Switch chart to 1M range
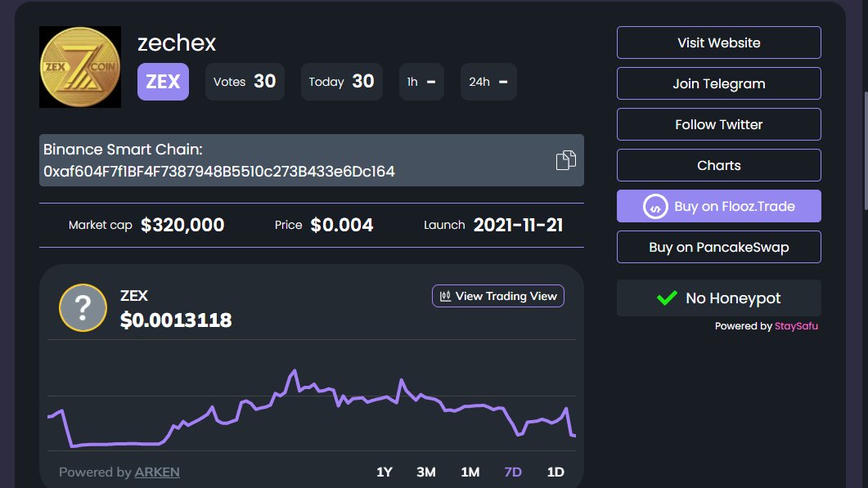The height and width of the screenshot is (488, 868). (470, 472)
